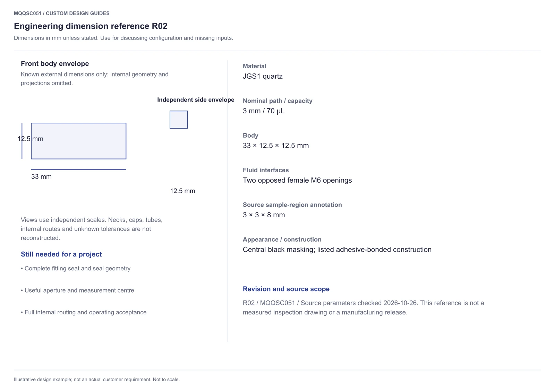Click 'Complete fitting seat and seal geometry' bullet
The height and width of the screenshot is (392, 555).
(x=76, y=268)
